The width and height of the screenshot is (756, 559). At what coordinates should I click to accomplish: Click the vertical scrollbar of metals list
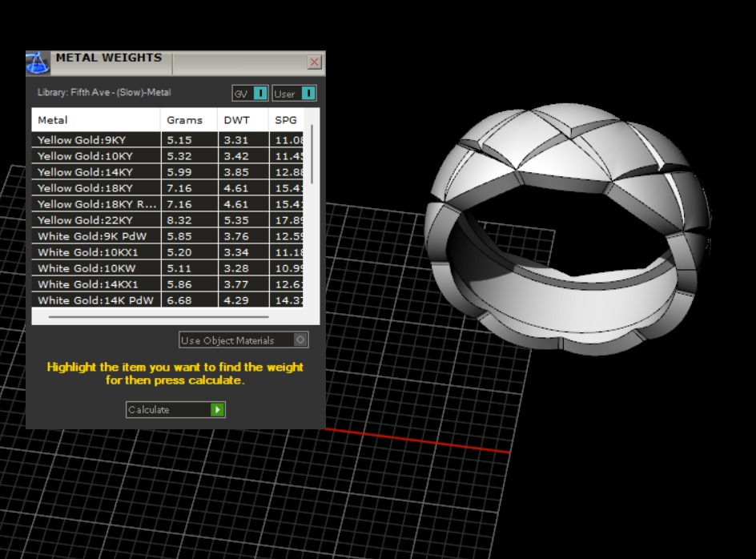click(312, 155)
